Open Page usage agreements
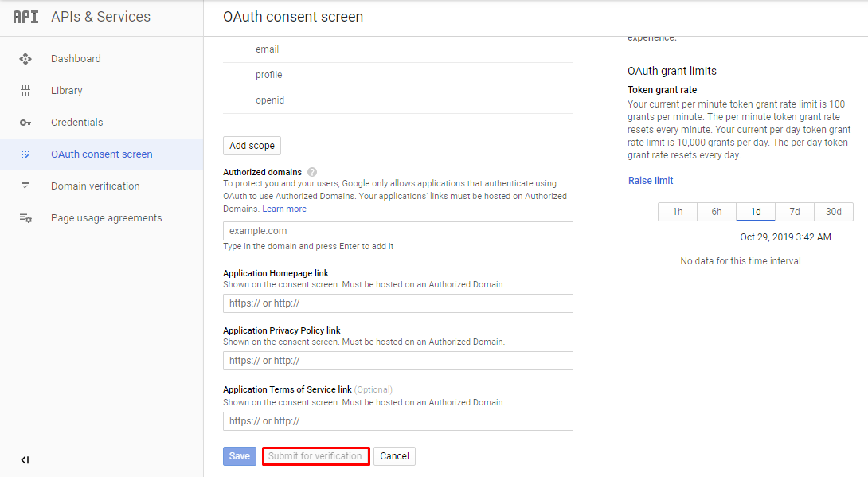This screenshot has height=477, width=868. coord(106,218)
